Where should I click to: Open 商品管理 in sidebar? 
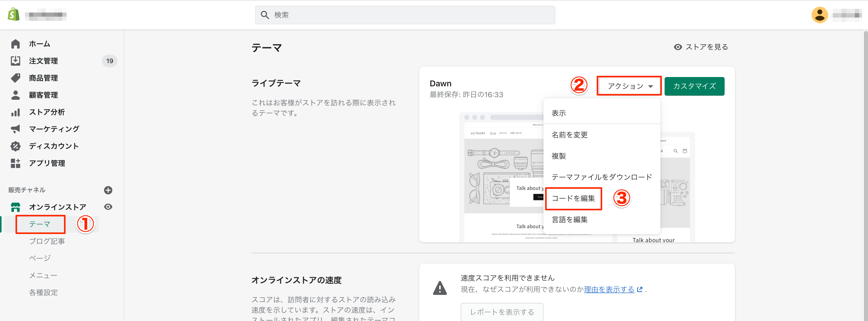(43, 78)
